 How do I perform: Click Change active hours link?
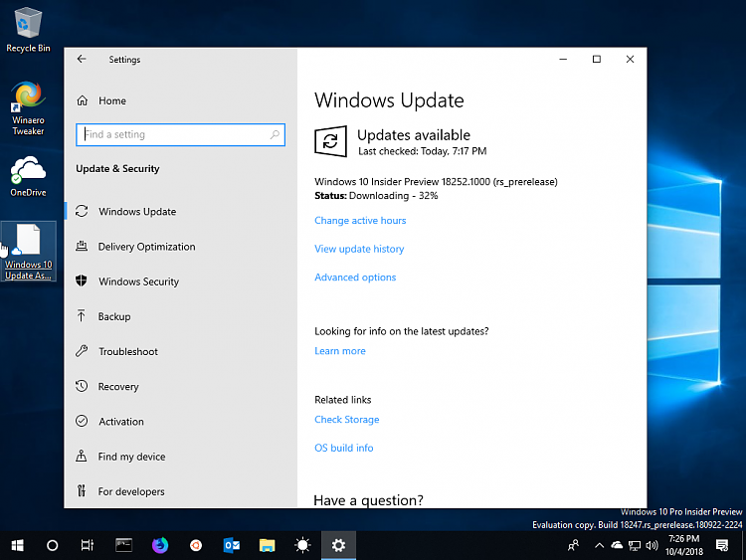pos(360,221)
